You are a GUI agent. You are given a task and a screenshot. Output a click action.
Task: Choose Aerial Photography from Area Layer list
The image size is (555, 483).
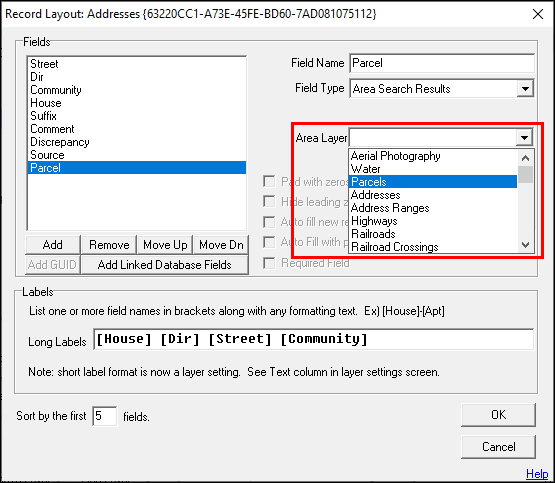(x=433, y=156)
